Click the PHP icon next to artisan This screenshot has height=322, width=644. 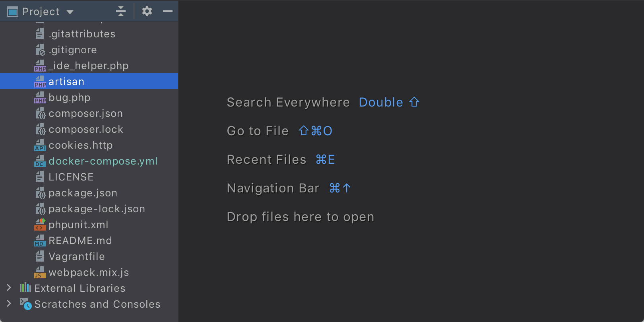click(x=40, y=82)
